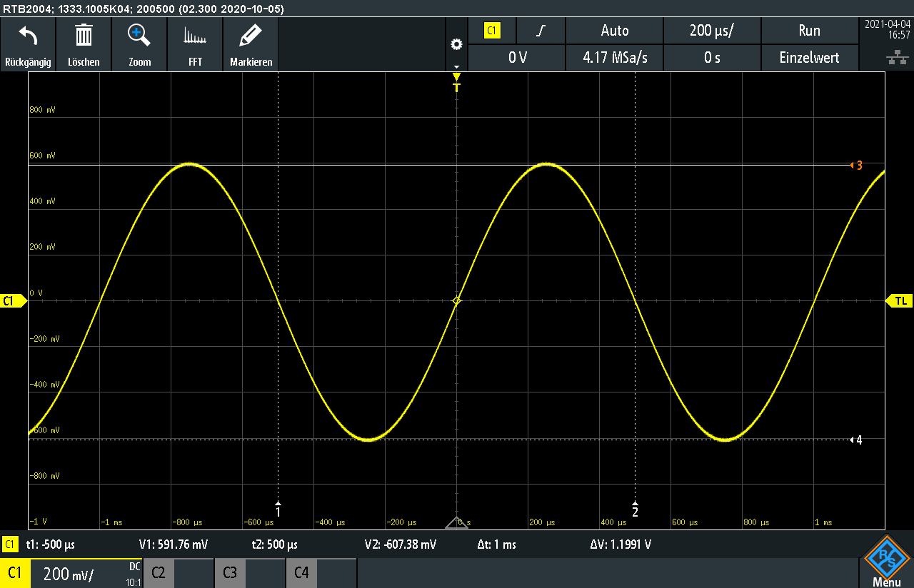Tap the Löschen trash icon
This screenshot has height=588, width=914.
(84, 34)
